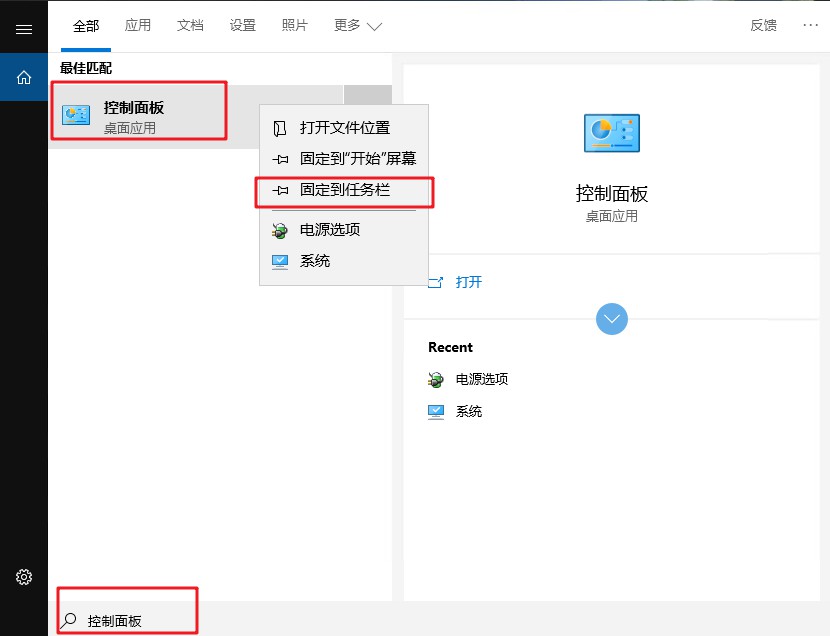Open Settings via the gear icon in sidebar
Screen dimensions: 830x636
pyautogui.click(x=24, y=577)
